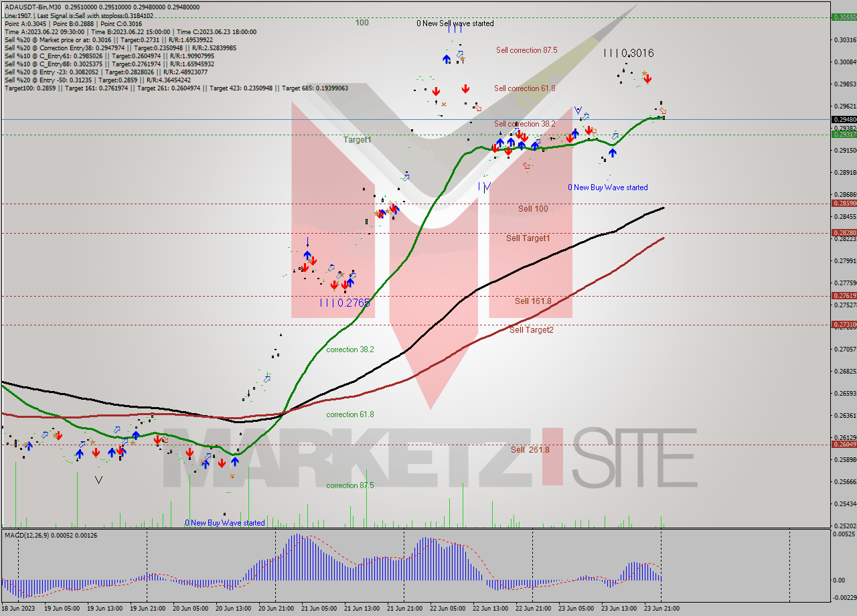Click '0 New Buy Wave started' above Sell 100
The width and height of the screenshot is (857, 616).
[608, 187]
